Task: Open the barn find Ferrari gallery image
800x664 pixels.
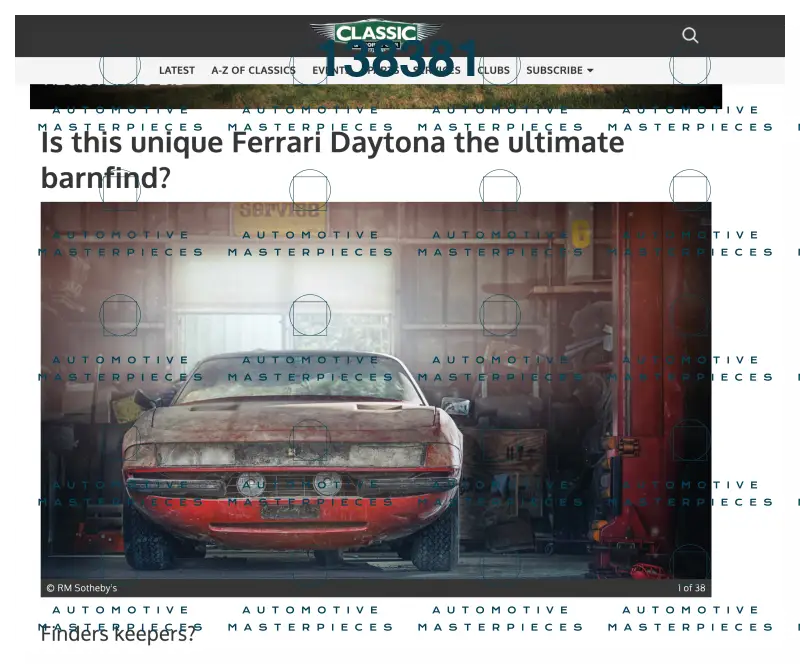Action: (x=376, y=390)
